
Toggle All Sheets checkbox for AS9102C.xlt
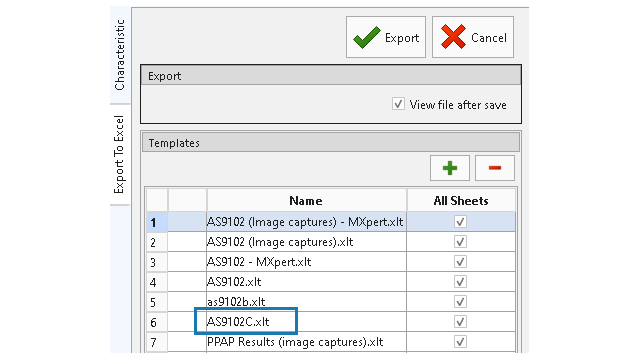coord(460,322)
